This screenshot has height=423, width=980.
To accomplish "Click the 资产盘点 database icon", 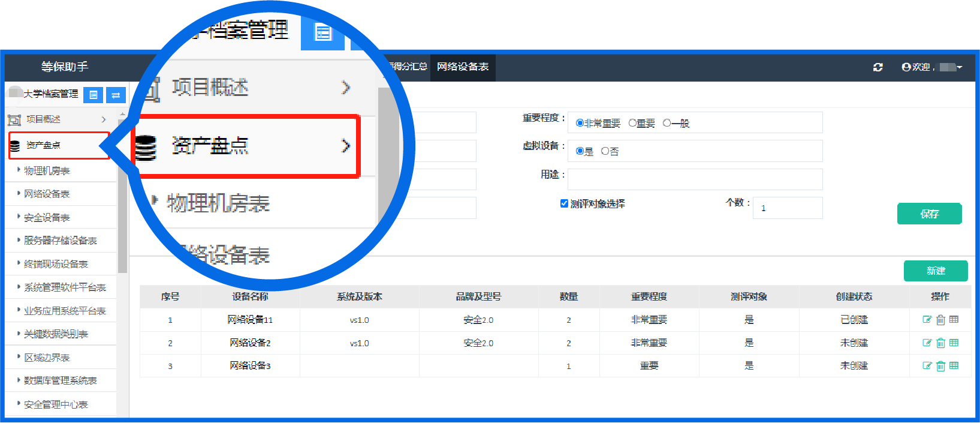I will pos(15,145).
